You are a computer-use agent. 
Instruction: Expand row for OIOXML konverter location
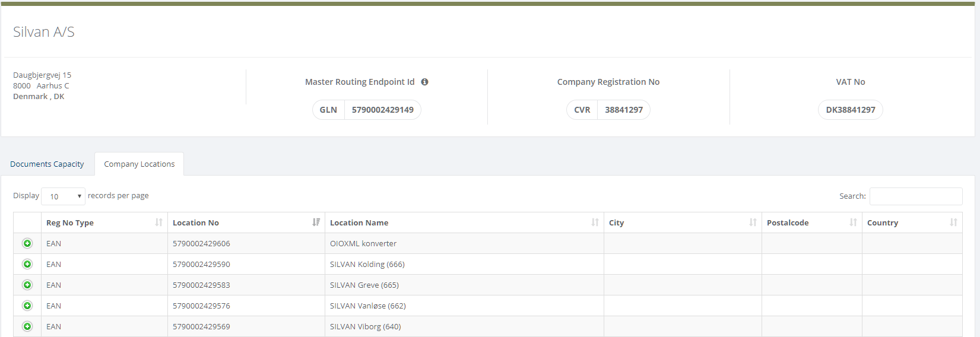(x=27, y=243)
